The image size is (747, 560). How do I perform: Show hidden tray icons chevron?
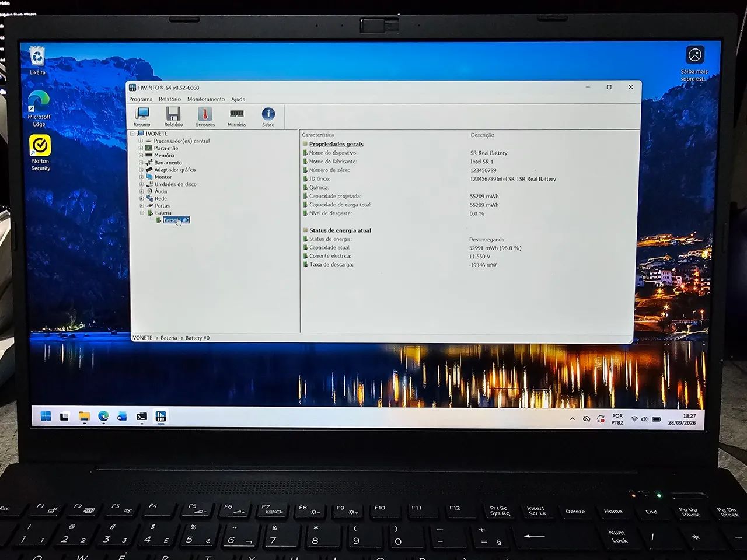click(x=572, y=419)
